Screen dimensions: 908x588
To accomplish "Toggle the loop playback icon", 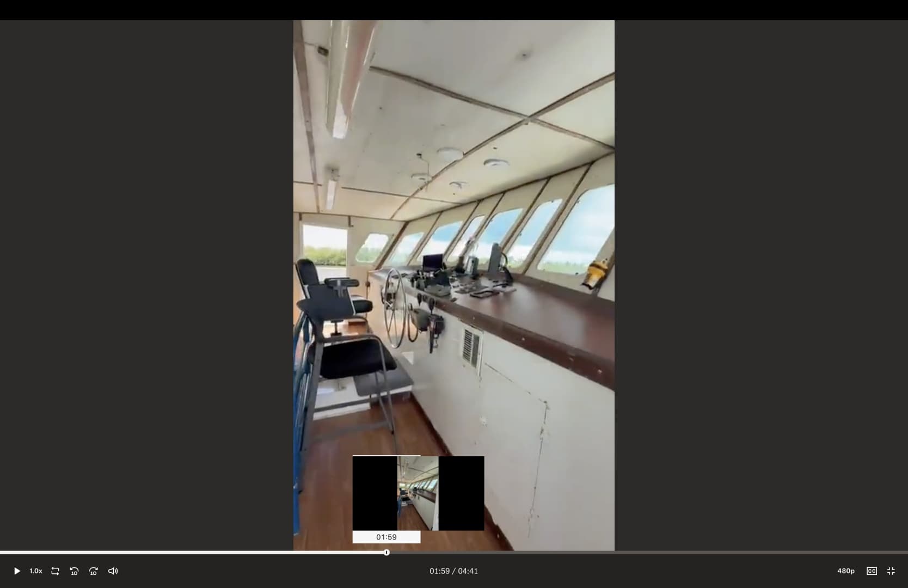I will 55,571.
